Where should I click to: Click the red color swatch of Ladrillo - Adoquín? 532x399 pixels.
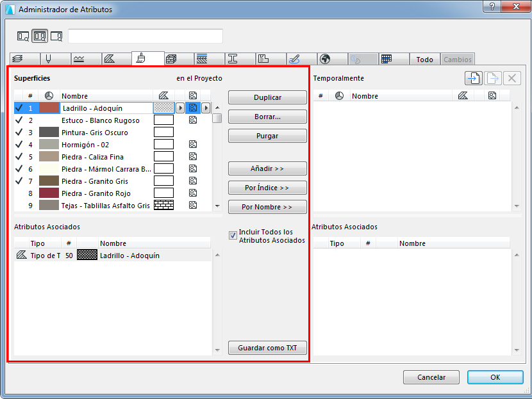tap(49, 108)
